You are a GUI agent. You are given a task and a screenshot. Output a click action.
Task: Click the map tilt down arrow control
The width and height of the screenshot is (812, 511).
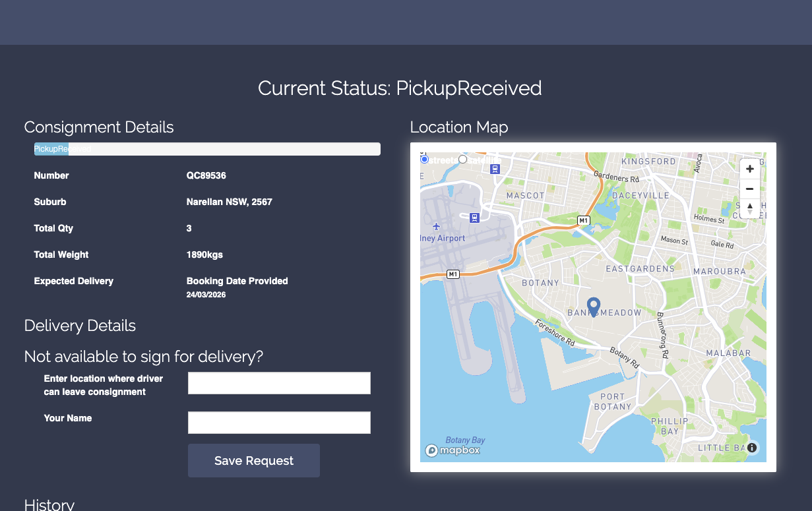pyautogui.click(x=750, y=212)
